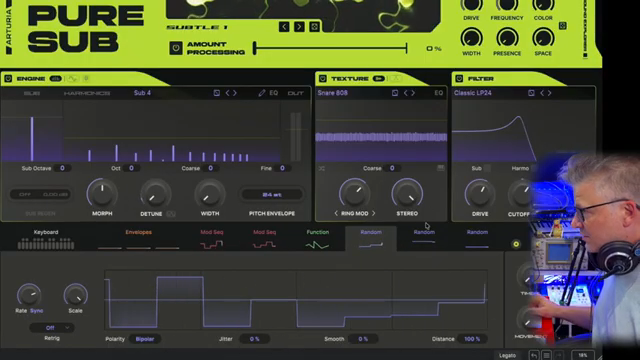Click the left arrow beside Ring Mod
Screen dimensions: 640x360
336,213
